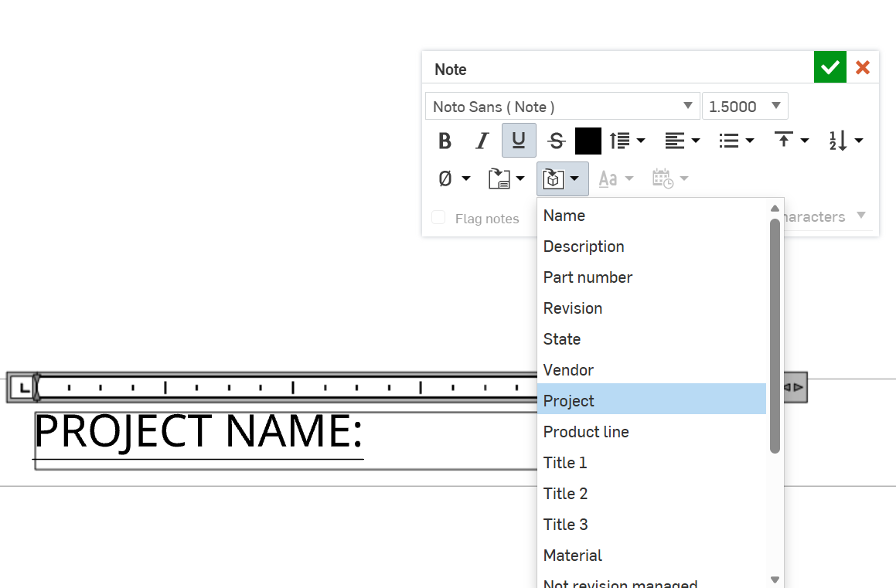Click the ruler width arrows handle
This screenshot has width=896, height=588.
point(794,387)
